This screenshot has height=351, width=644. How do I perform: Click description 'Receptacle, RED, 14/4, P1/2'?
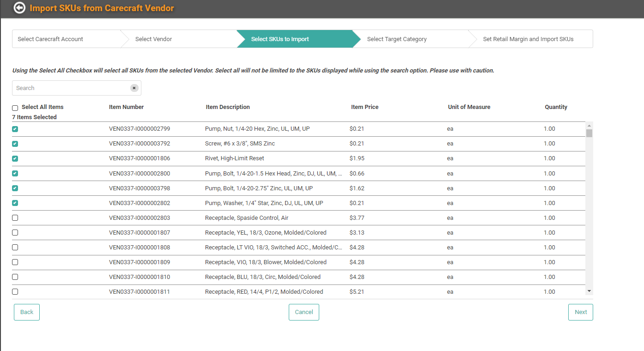264,292
